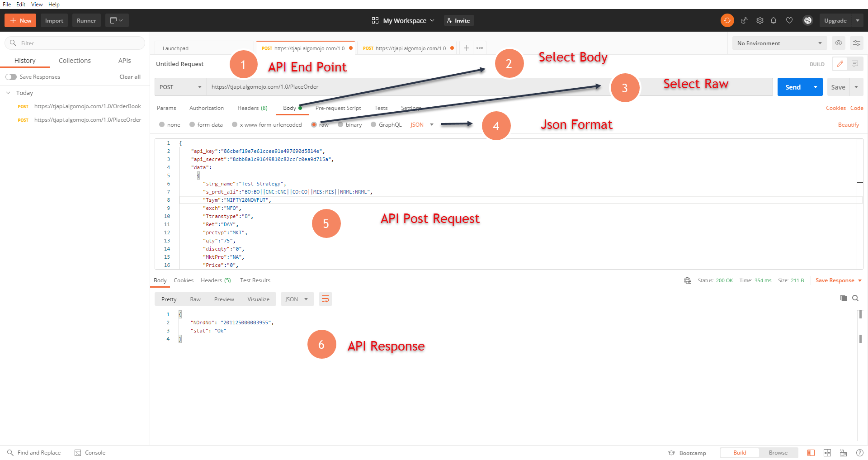Open the POST method dropdown

[x=180, y=87]
